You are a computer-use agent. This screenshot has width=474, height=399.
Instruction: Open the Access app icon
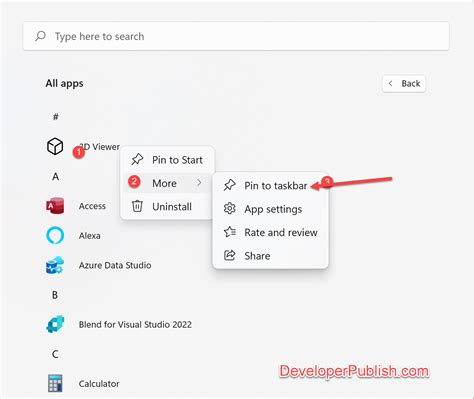click(x=55, y=206)
